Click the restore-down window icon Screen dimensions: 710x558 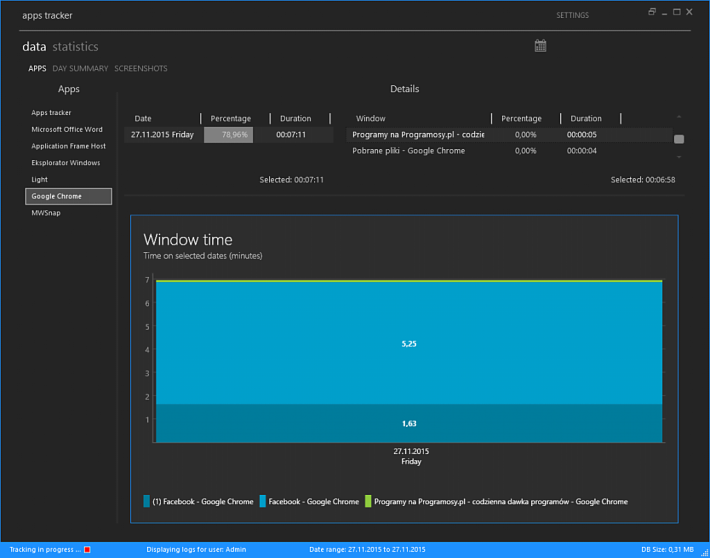(652, 12)
